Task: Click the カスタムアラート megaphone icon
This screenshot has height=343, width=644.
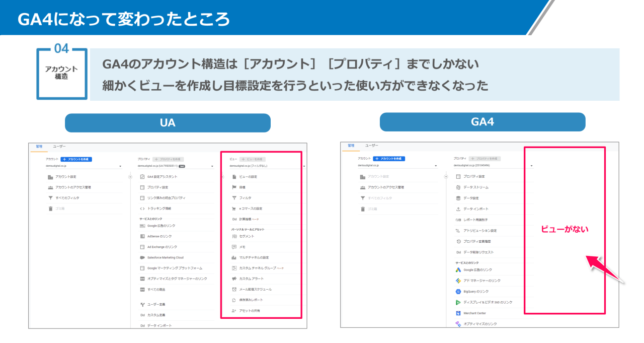Action: [x=233, y=279]
